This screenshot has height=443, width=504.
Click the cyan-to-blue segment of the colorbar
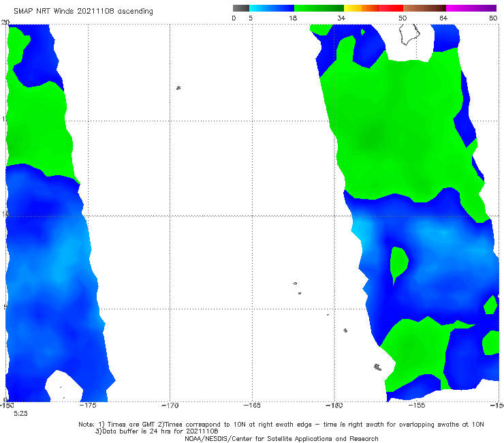(272, 8)
